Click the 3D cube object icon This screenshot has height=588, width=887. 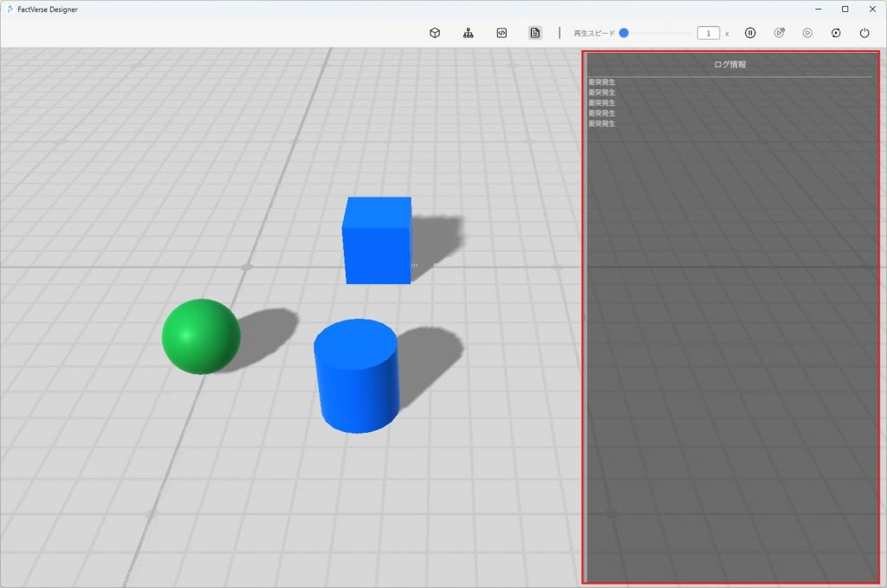coord(435,33)
